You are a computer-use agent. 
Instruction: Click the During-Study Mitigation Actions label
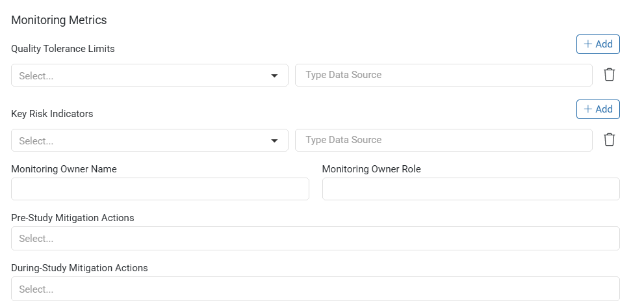pos(79,268)
